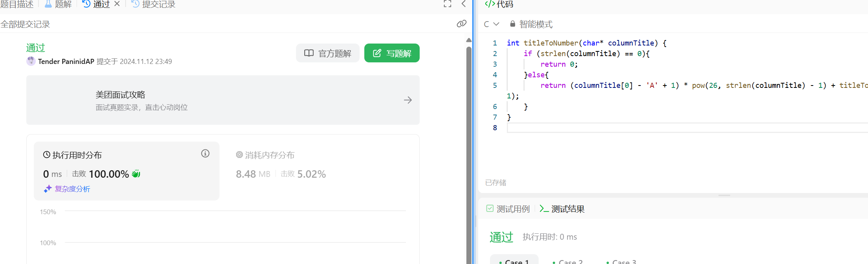Click the left panel vertical scrollbar thumb

coord(469,155)
